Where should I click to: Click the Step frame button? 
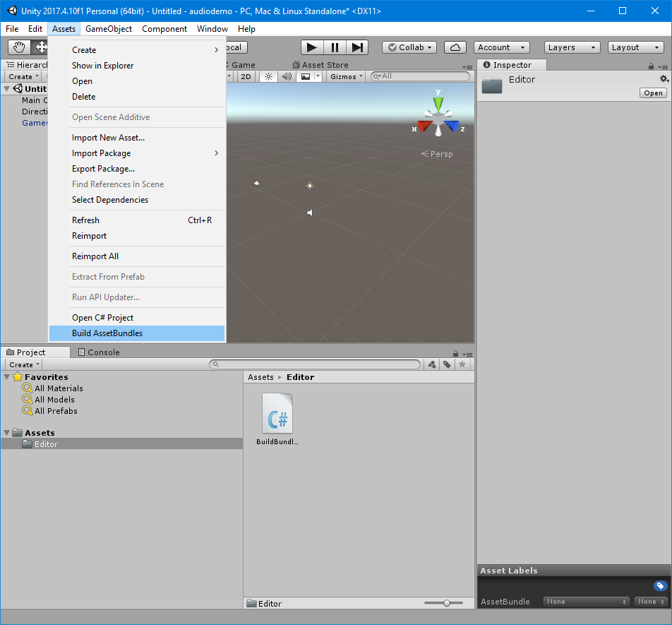coord(357,47)
